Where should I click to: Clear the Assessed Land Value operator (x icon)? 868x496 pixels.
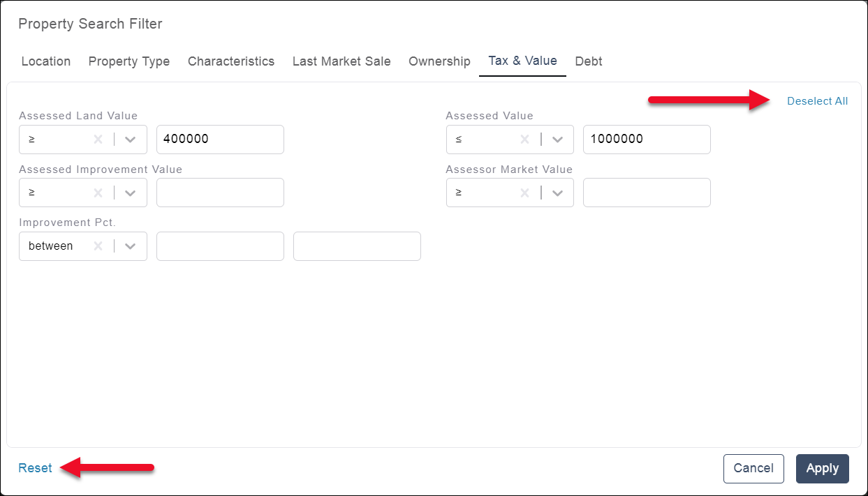point(98,140)
